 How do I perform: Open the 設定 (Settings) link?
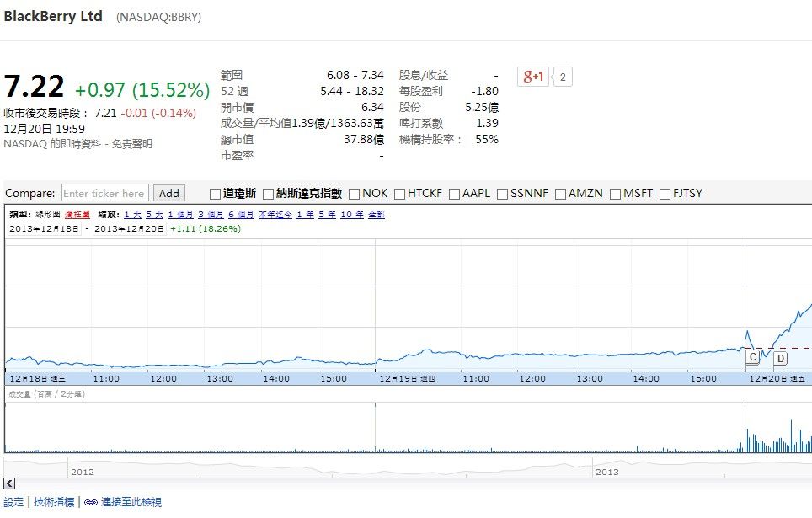coord(13,502)
